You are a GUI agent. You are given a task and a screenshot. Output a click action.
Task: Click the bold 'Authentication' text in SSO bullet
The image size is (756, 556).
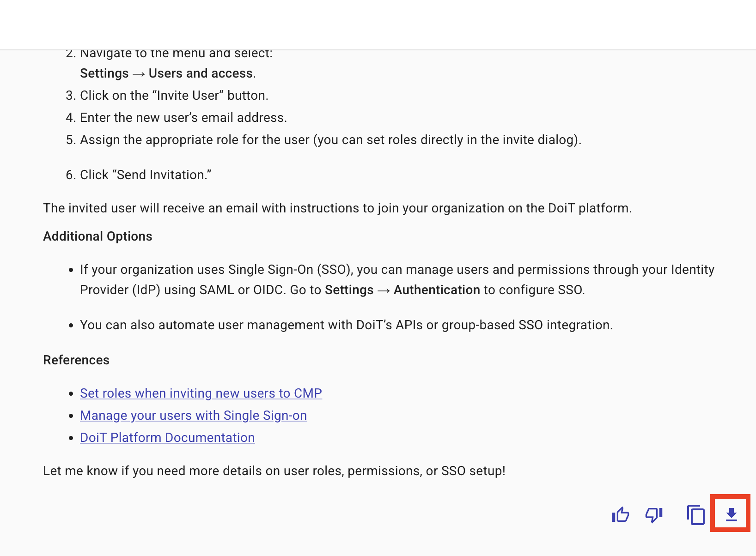(x=437, y=290)
